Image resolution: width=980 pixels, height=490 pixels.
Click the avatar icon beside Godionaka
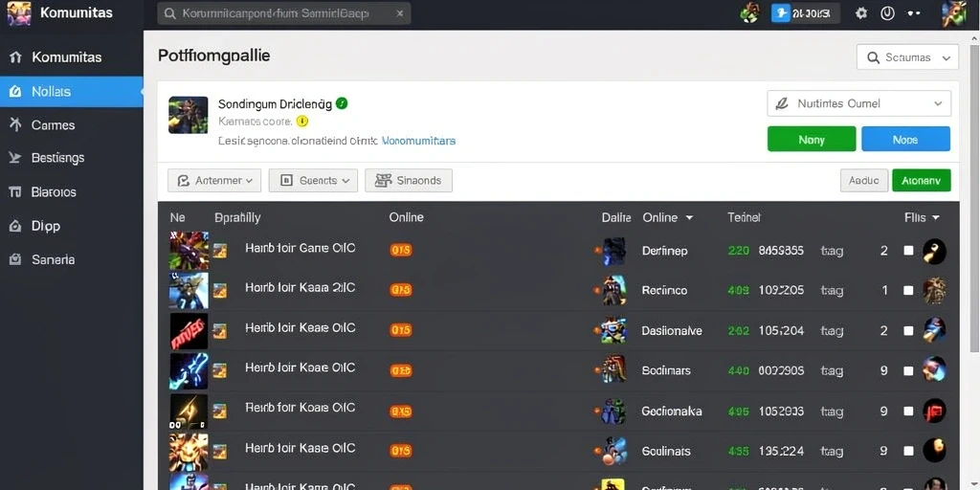pos(613,412)
